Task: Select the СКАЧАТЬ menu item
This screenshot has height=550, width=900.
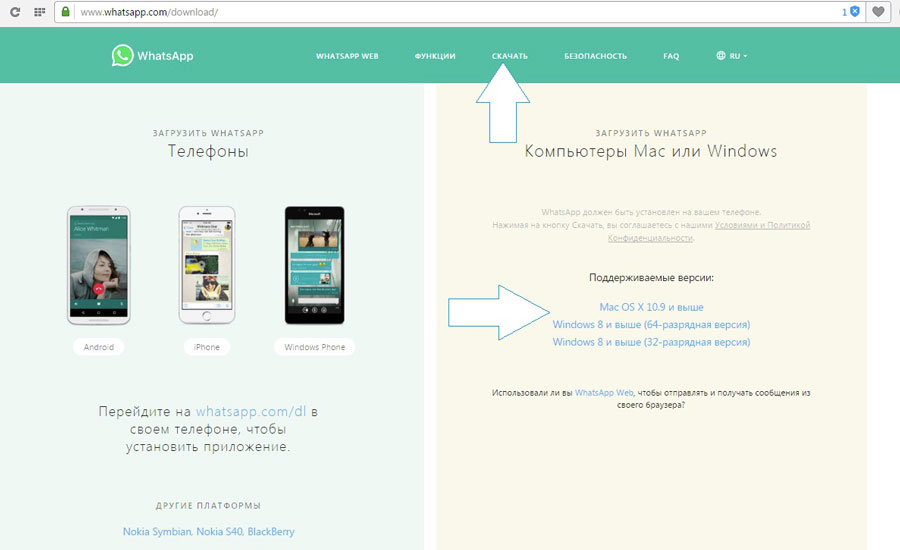Action: (x=510, y=56)
